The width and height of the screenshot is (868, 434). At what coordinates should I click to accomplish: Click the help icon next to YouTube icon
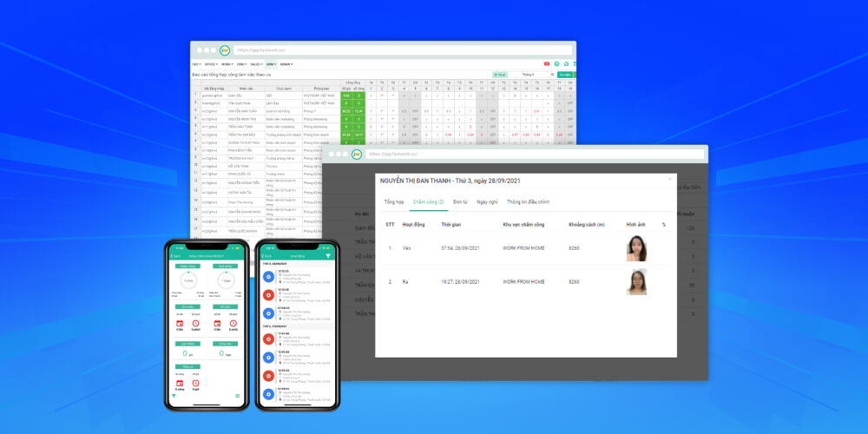tap(556, 63)
